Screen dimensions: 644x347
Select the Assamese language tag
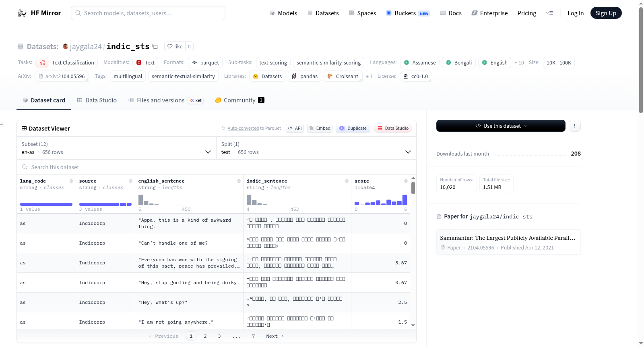point(420,62)
